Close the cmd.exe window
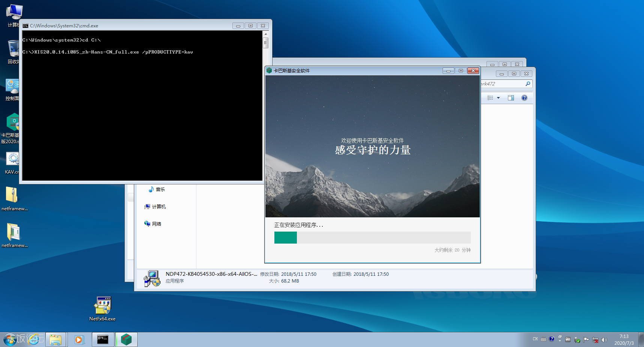The width and height of the screenshot is (644, 347). [x=263, y=26]
